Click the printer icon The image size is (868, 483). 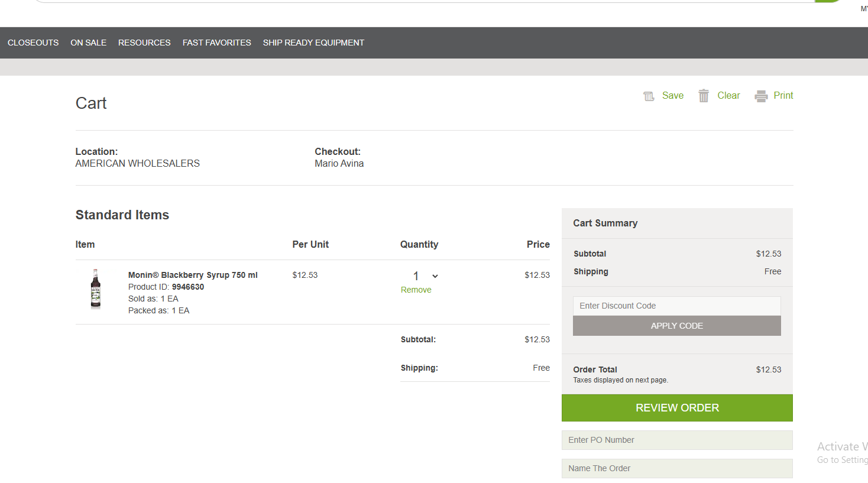[x=761, y=96]
